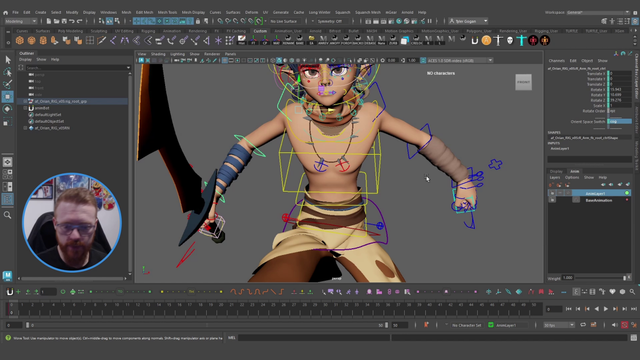The image size is (640, 360).
Task: Toggle the AnimLayer1 green active indicator
Action: (x=627, y=193)
